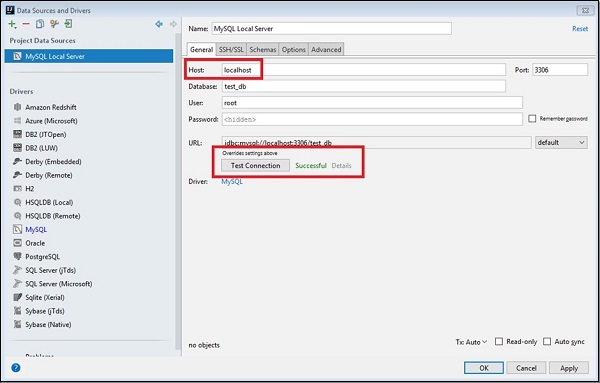Open the MySQL driver link next to Driver
Image resolution: width=600 pixels, height=383 pixels.
point(232,181)
